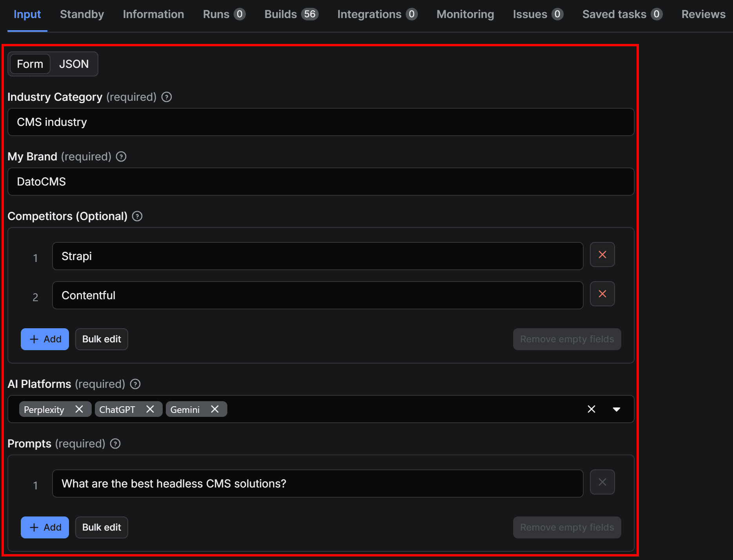Remove the Perplexity platform tag
The height and width of the screenshot is (560, 733).
(x=79, y=409)
